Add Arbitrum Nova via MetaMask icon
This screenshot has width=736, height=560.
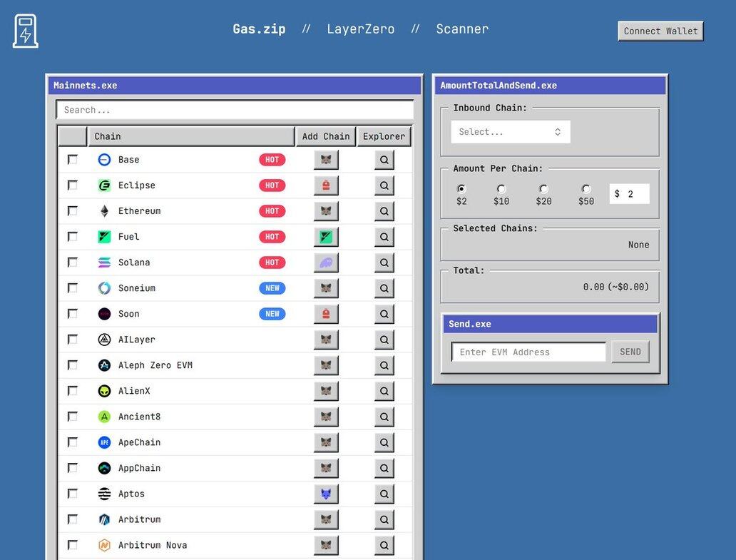[x=326, y=545]
